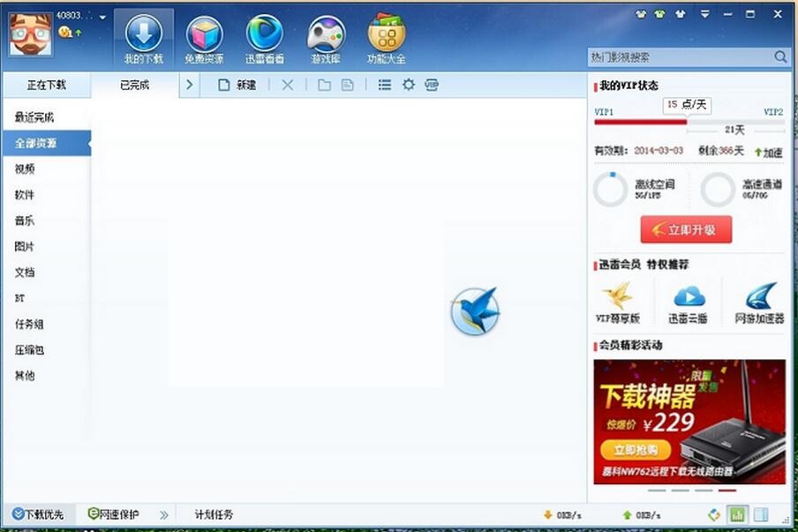
Task: Select 视频 category in left sidebar
Action: (x=25, y=169)
